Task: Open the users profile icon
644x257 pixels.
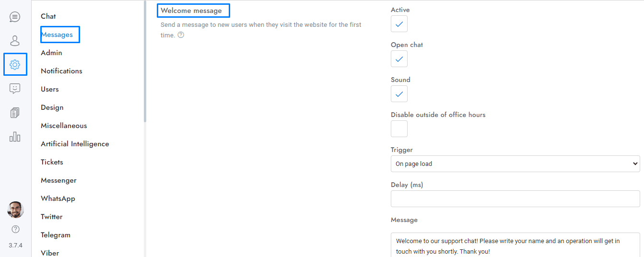Action: (15, 41)
